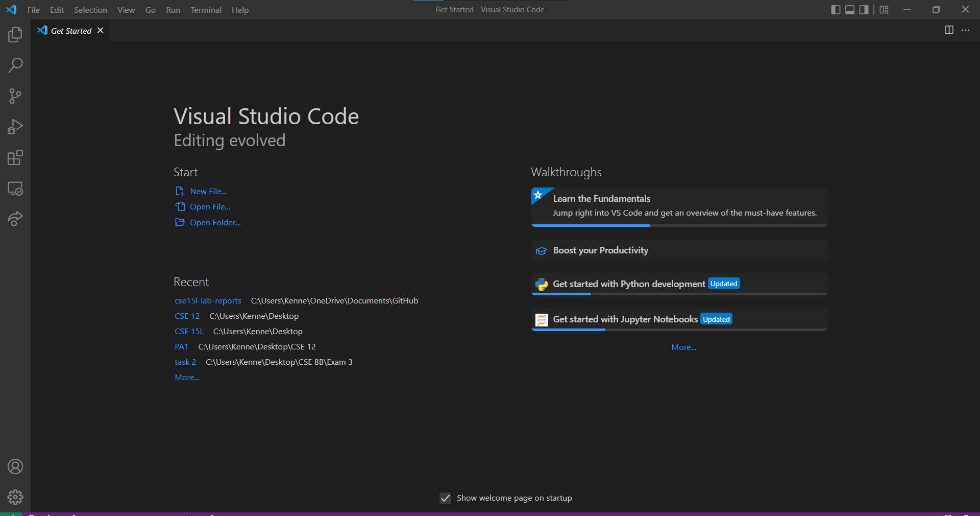
Task: Open the File menu
Action: click(x=34, y=10)
